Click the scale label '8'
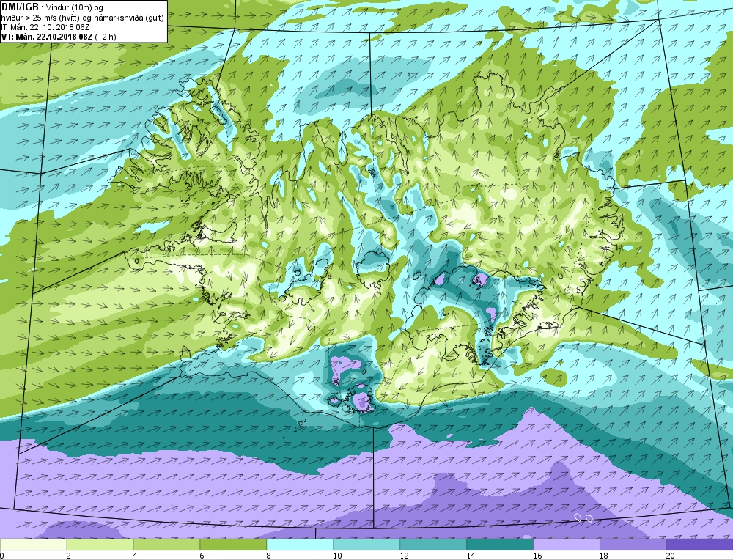This screenshot has width=733, height=560. pos(269,556)
